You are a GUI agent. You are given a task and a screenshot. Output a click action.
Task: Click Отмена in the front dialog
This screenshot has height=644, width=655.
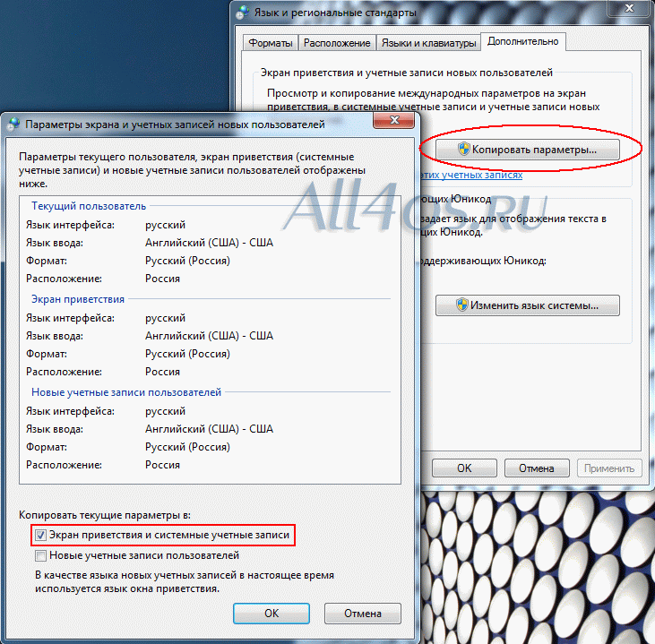point(363,613)
